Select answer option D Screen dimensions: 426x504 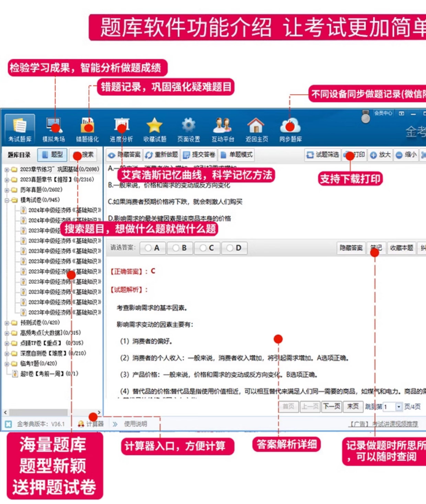[234, 248]
